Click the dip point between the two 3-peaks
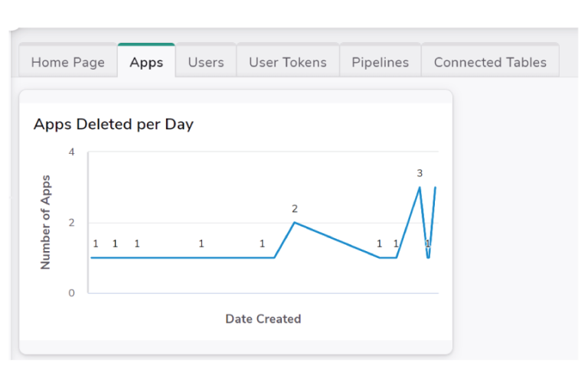This screenshot has height=392, width=588. coord(428,257)
